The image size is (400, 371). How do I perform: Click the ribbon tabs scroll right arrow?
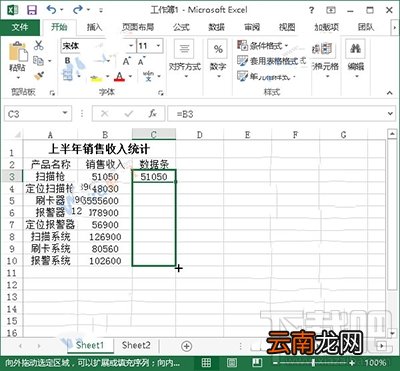pyautogui.click(x=394, y=27)
